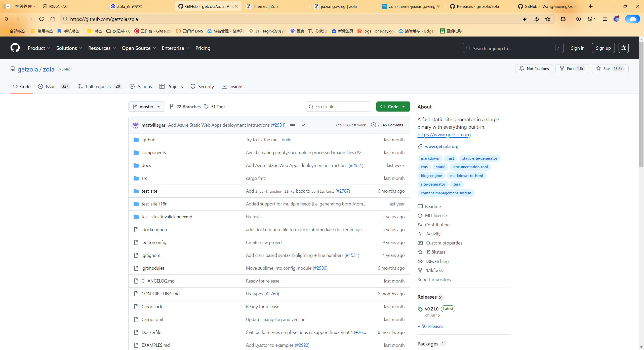Open the https://www.getzola.org link
Viewport: 644px width, 350px height.
(444, 134)
